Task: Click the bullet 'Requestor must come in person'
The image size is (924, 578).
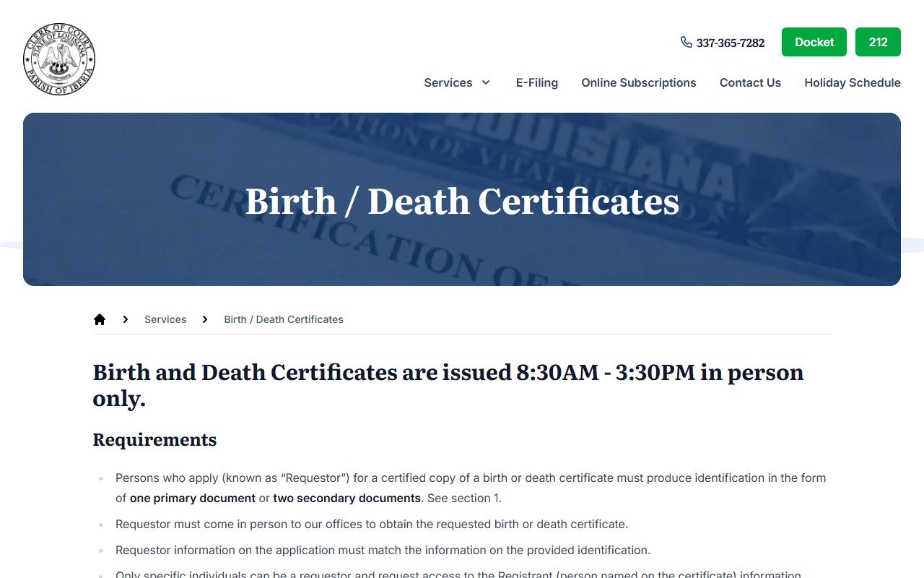Action: [372, 524]
